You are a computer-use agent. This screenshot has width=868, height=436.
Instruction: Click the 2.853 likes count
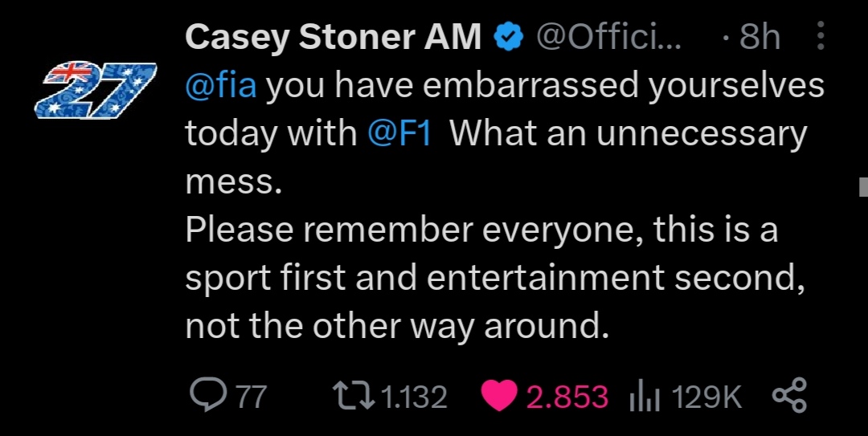(567, 397)
